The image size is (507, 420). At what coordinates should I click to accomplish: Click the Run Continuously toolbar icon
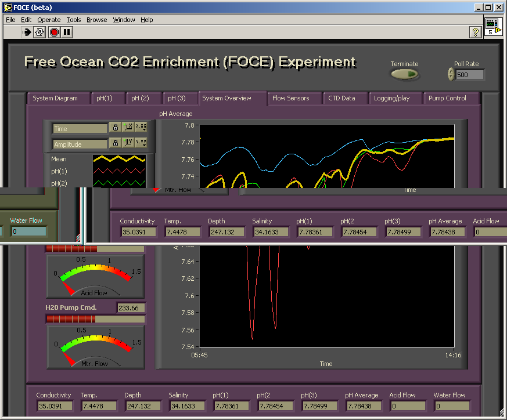pos(39,32)
